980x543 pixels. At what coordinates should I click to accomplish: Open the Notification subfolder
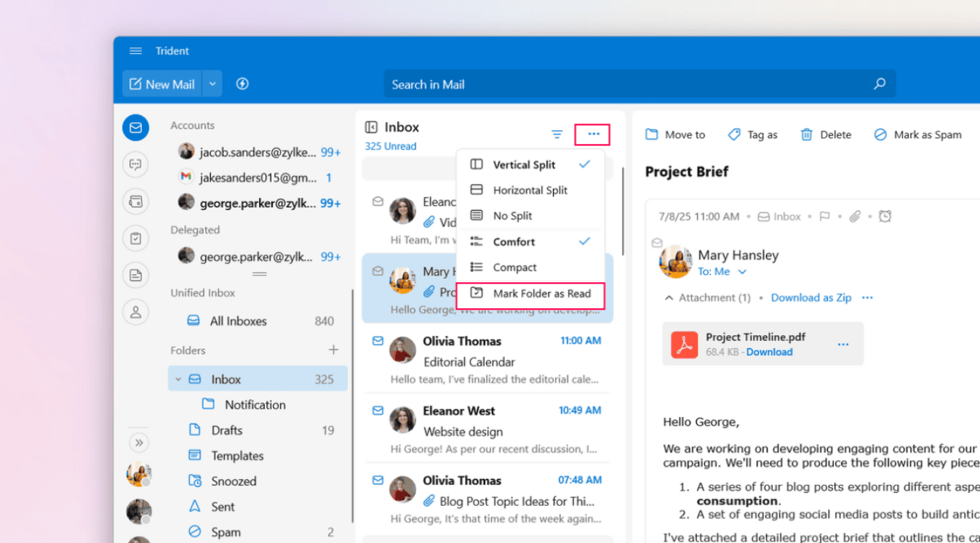258,404
